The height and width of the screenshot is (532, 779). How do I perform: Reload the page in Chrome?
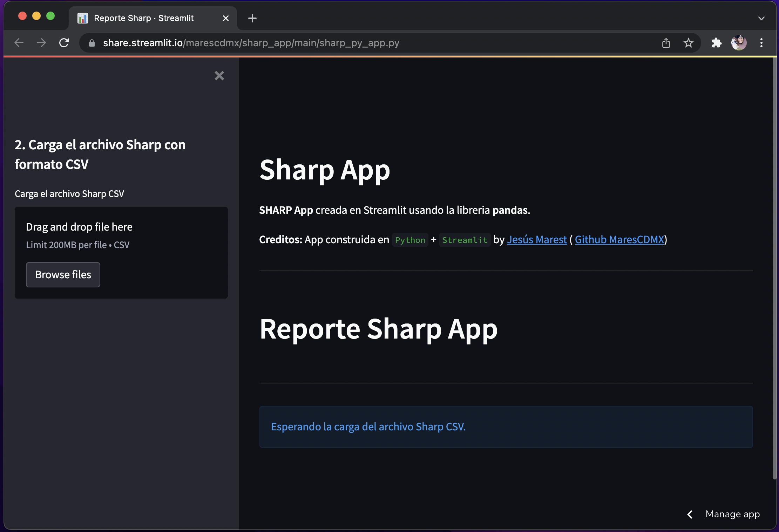coord(64,43)
